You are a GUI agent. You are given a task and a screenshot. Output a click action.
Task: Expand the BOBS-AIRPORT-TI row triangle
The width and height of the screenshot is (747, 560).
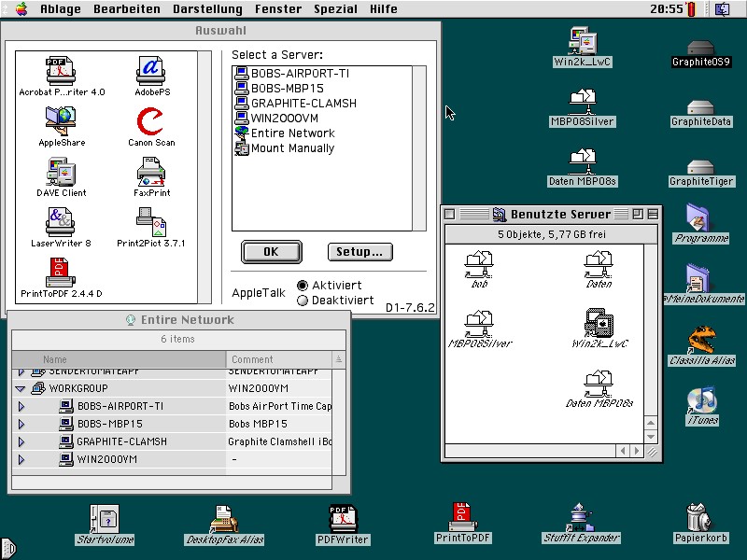(x=21, y=406)
